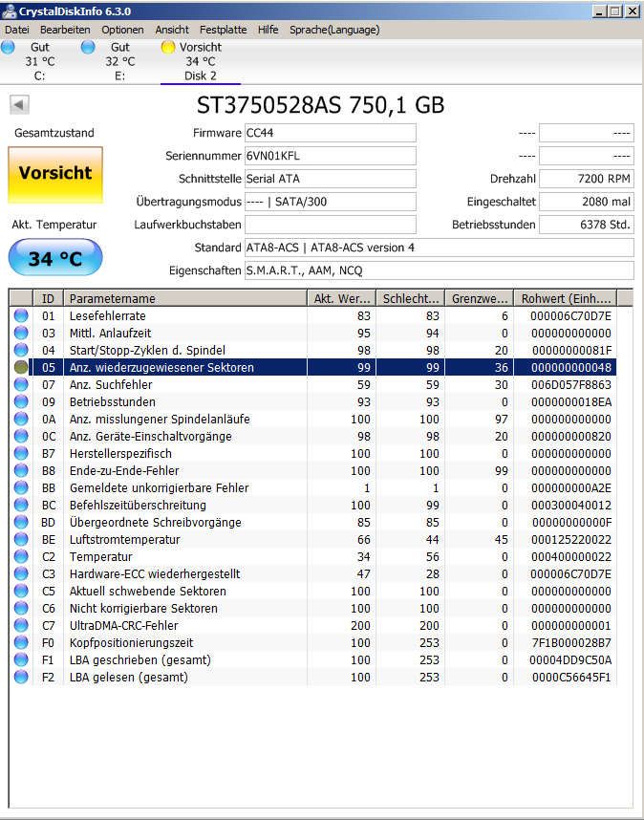
Task: Click the Schlecht... column header
Action: coord(411,298)
